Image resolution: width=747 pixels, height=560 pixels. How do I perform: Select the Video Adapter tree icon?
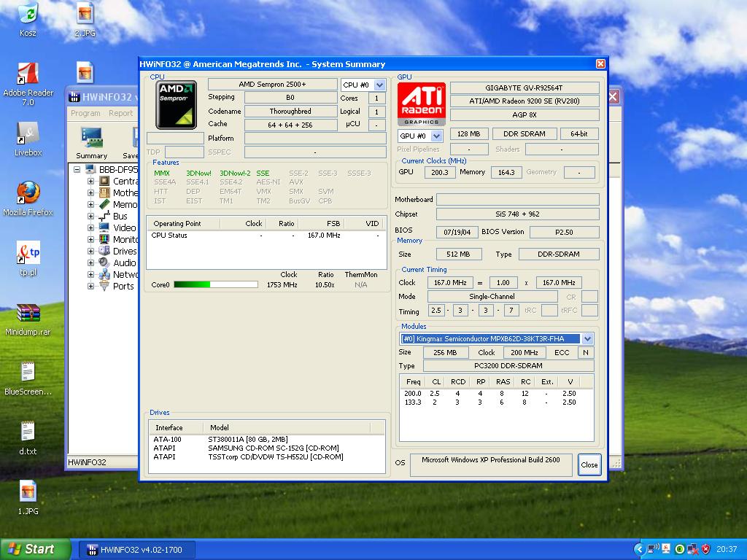click(104, 227)
